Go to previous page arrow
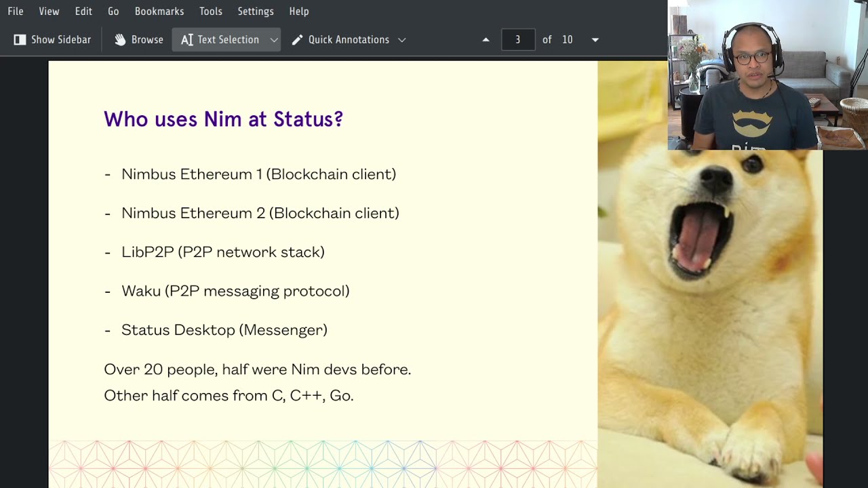Image resolution: width=868 pixels, height=488 pixels. (x=486, y=40)
